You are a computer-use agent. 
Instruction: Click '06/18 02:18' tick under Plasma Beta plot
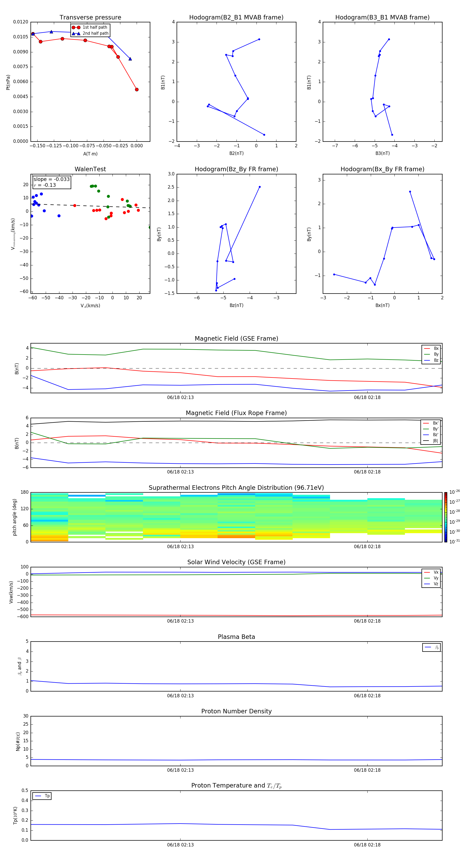[x=367, y=695]
